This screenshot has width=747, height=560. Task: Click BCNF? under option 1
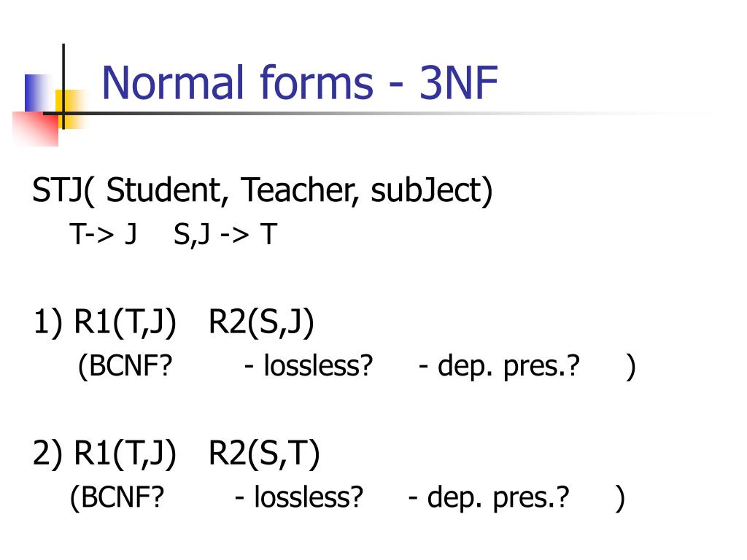[125, 366]
